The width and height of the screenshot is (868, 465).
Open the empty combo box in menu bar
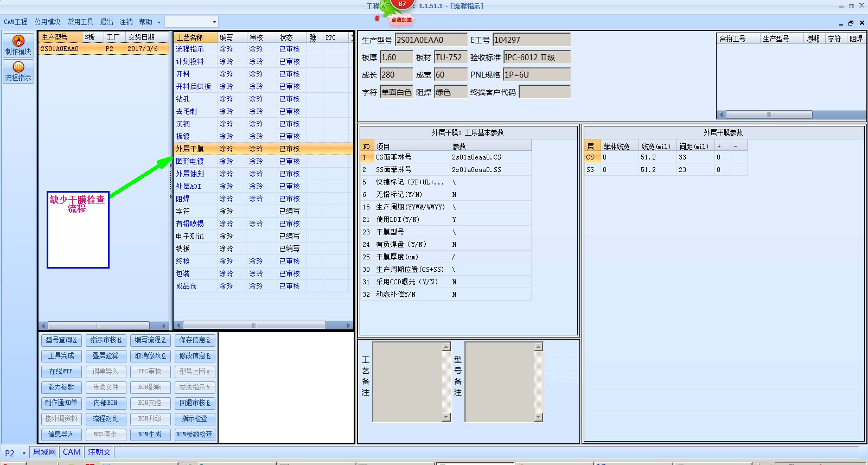191,22
